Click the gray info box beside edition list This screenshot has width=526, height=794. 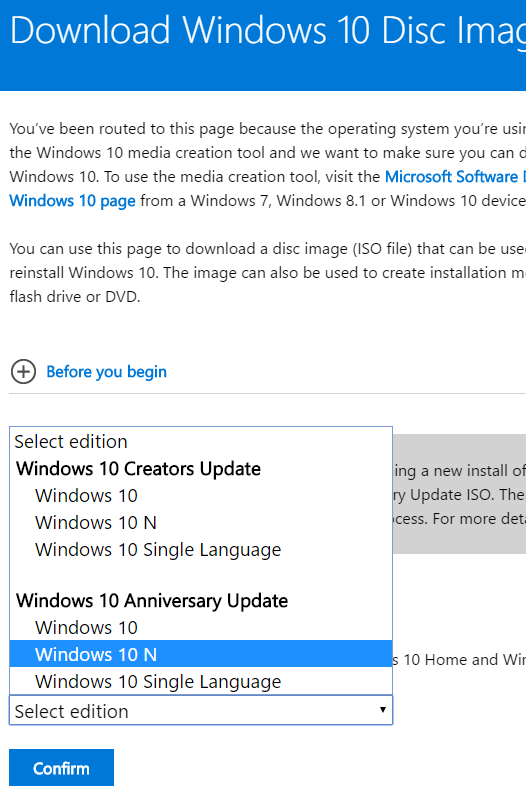coord(459,494)
